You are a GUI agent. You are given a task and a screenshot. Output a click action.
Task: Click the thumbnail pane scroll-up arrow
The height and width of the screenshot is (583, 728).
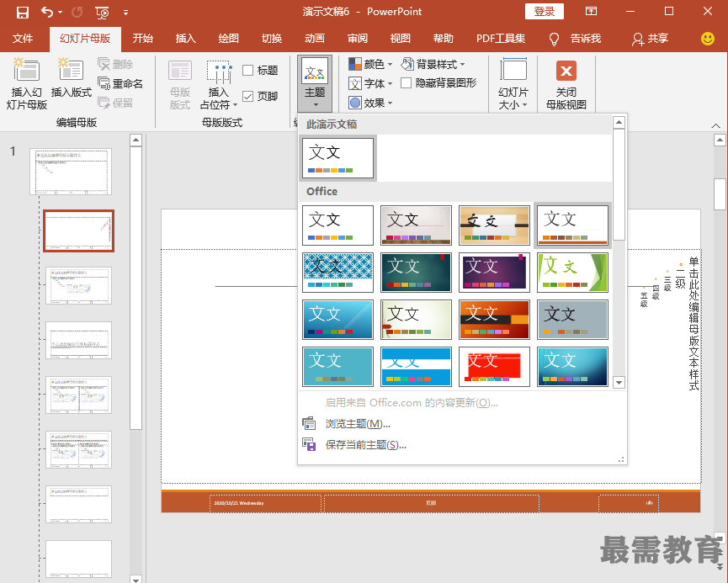click(x=136, y=140)
